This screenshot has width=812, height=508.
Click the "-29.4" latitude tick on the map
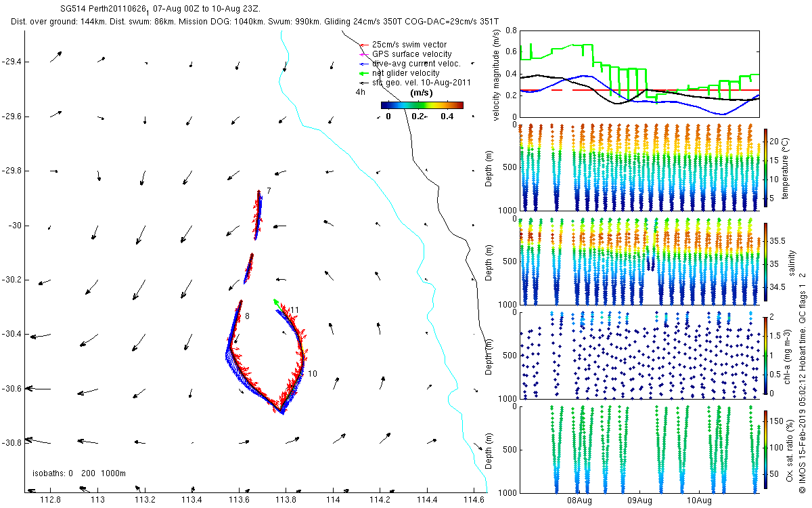point(11,62)
